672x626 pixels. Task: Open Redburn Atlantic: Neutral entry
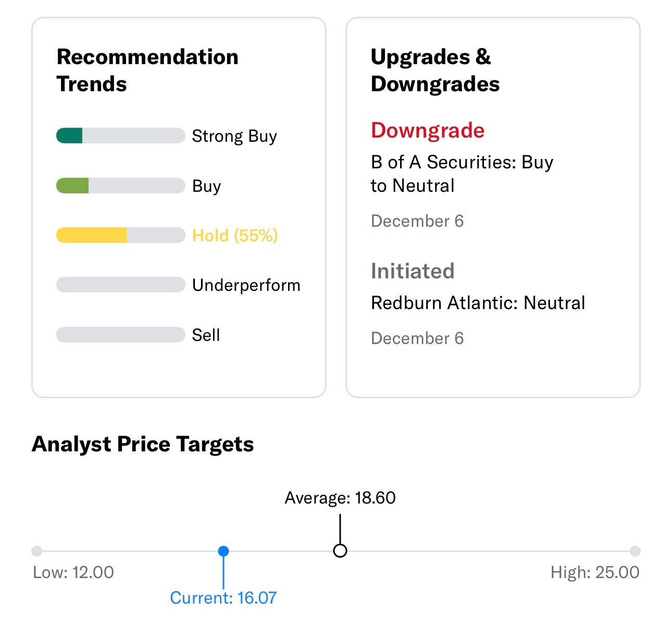pos(478,303)
